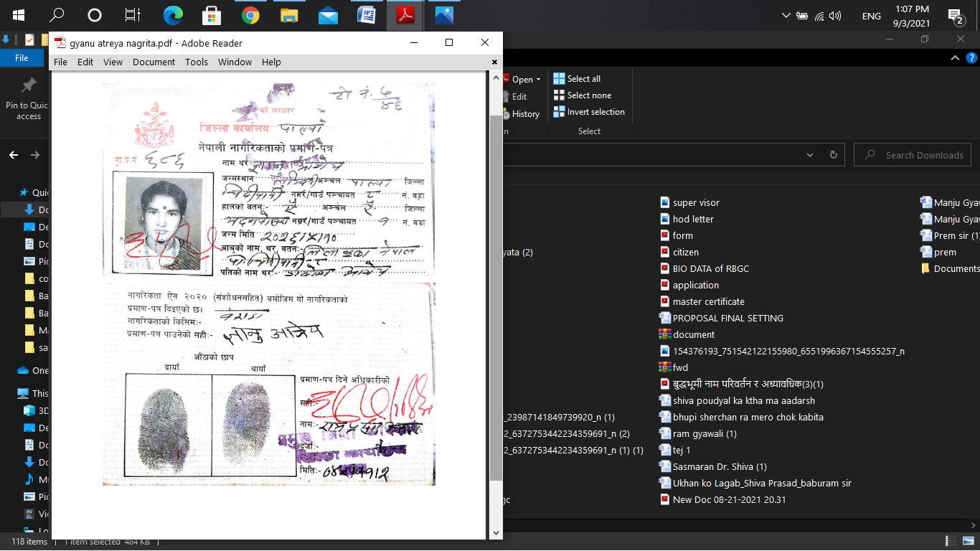Open the volume control in system tray
The height and width of the screenshot is (551, 980).
click(x=834, y=16)
